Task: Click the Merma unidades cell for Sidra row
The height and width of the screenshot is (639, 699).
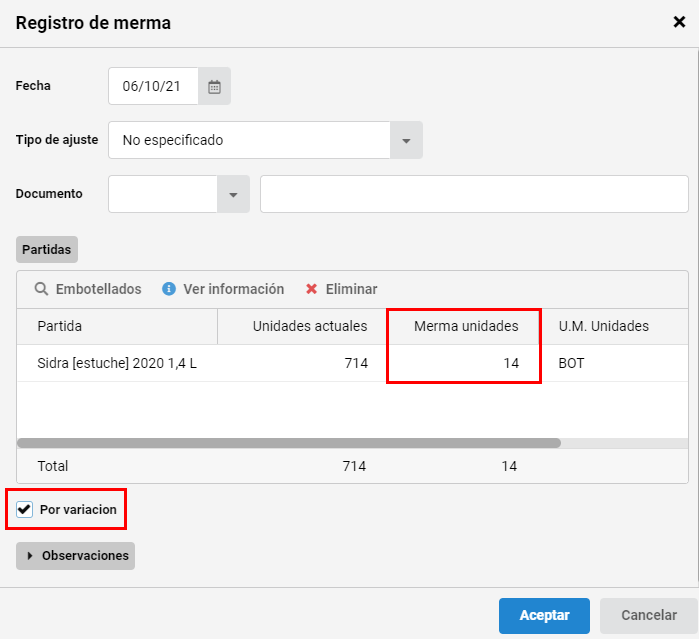Action: click(x=464, y=363)
